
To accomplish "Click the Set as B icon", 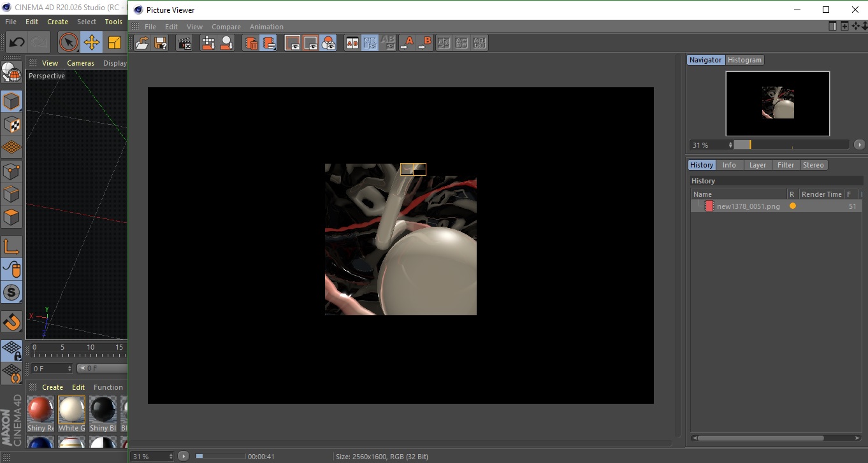I will pyautogui.click(x=425, y=43).
